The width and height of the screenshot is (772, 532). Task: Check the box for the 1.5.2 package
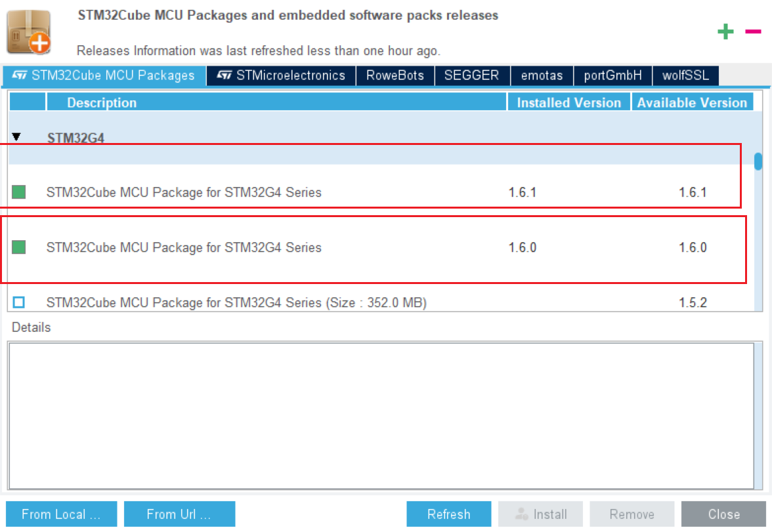tap(18, 302)
